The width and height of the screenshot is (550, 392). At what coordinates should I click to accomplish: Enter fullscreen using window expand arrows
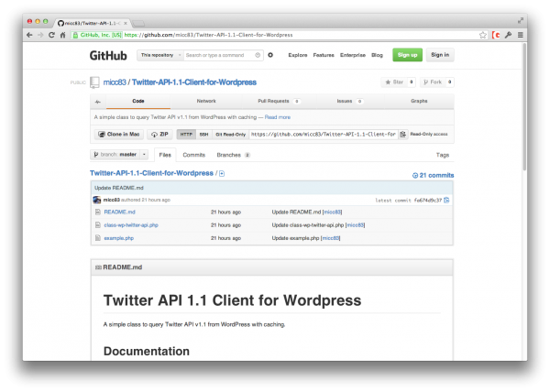(521, 21)
